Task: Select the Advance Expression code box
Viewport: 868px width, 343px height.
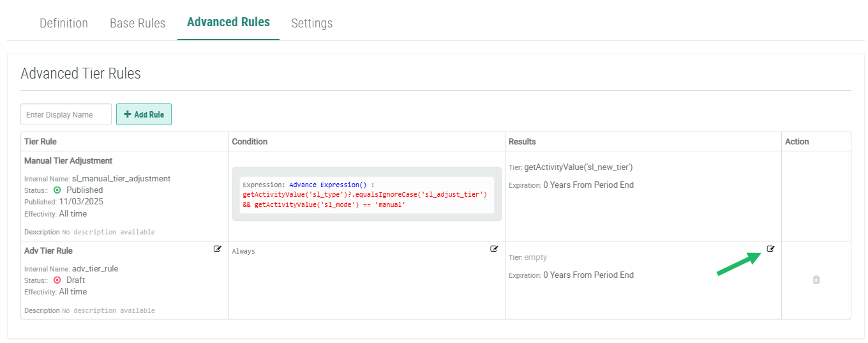Action: 366,194
